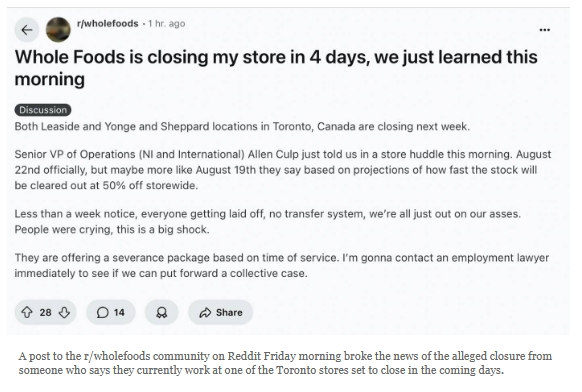582x392 pixels.
Task: Visit the r/wholefoods subreddit link
Action: (108, 23)
